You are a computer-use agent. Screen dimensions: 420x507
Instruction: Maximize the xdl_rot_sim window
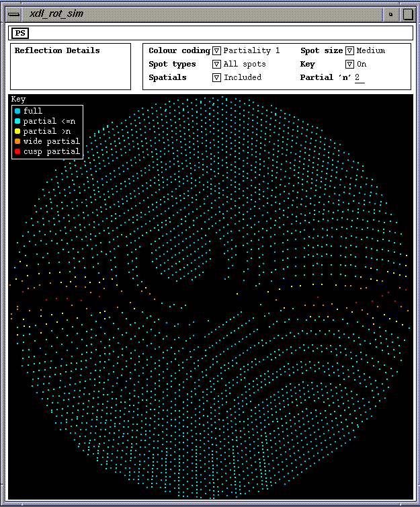pos(407,13)
